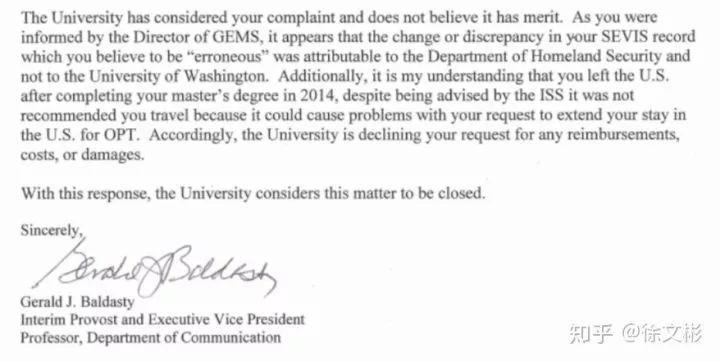720x362 pixels.
Task: Click the @徐文彬 watermark username
Action: (662, 334)
